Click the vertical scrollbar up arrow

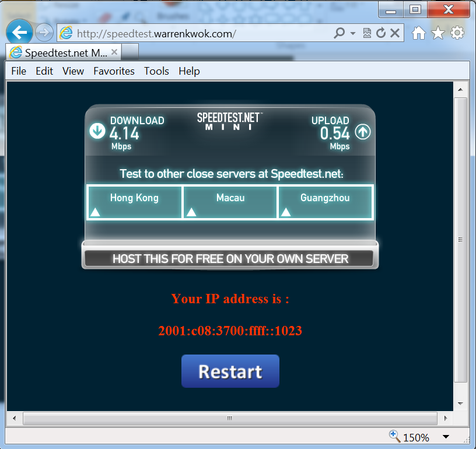tap(460, 89)
